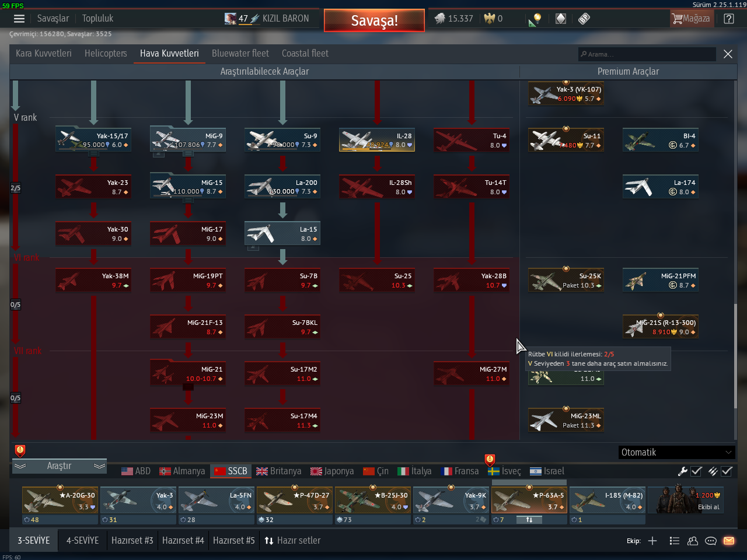Close the research tree with X
This screenshot has height=560, width=747.
tap(728, 54)
